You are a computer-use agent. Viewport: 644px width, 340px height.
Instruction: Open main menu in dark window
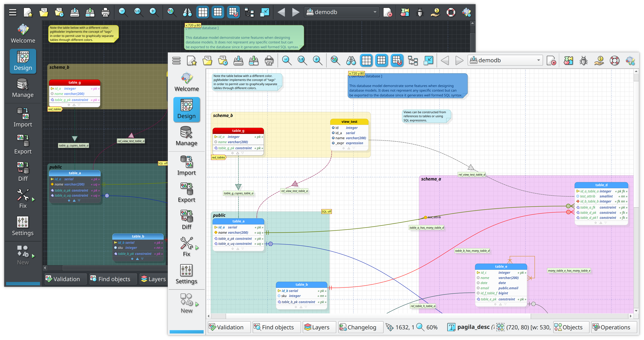coord(13,12)
